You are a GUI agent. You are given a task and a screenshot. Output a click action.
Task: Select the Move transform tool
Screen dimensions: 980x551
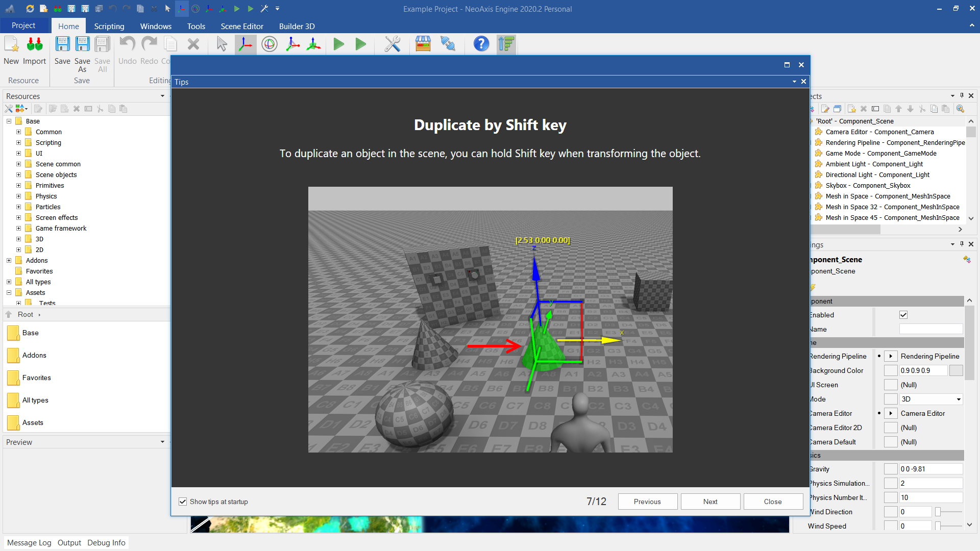click(x=246, y=45)
